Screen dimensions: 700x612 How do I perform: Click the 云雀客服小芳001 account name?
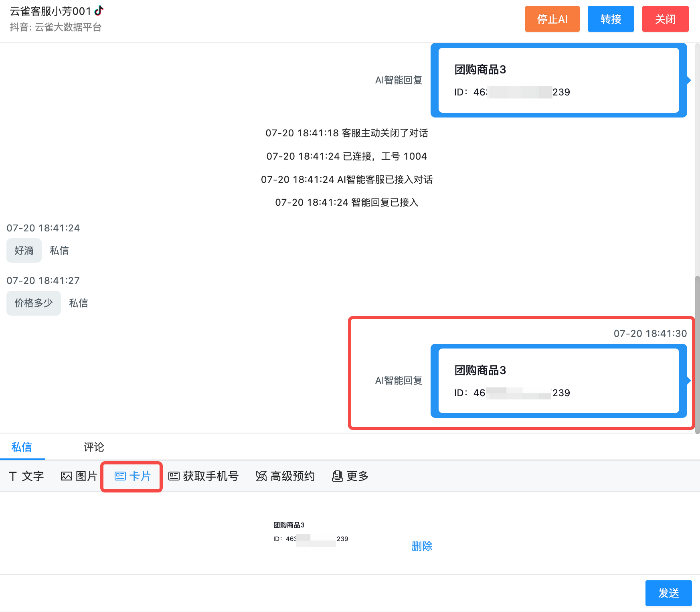coord(51,11)
